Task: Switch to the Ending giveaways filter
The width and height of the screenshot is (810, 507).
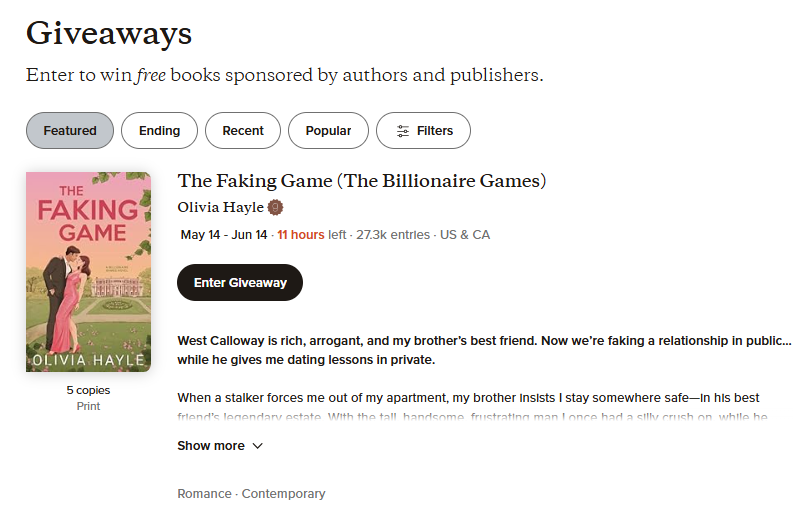Action: point(159,131)
